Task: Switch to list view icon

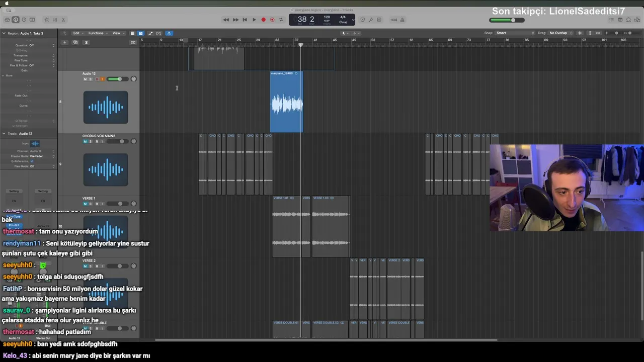Action: pos(140,33)
